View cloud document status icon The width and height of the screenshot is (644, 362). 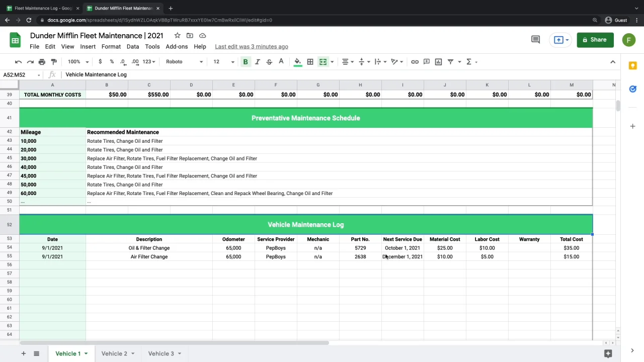202,36
